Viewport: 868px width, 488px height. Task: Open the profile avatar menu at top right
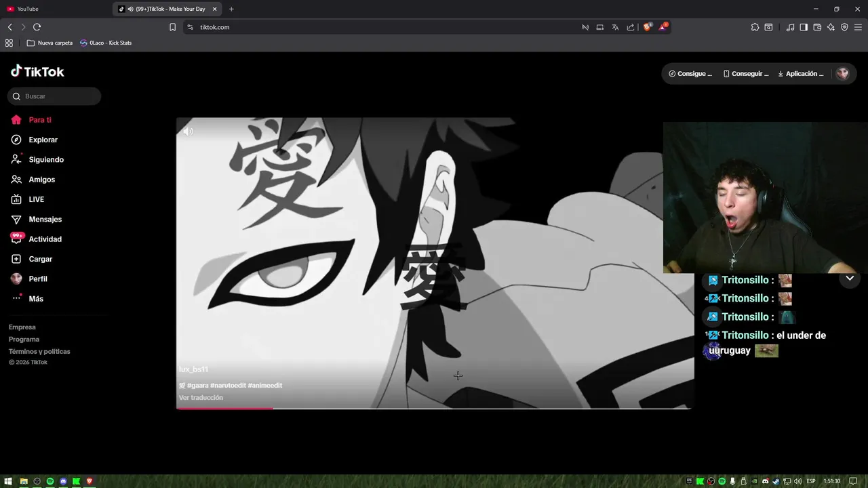coord(842,74)
